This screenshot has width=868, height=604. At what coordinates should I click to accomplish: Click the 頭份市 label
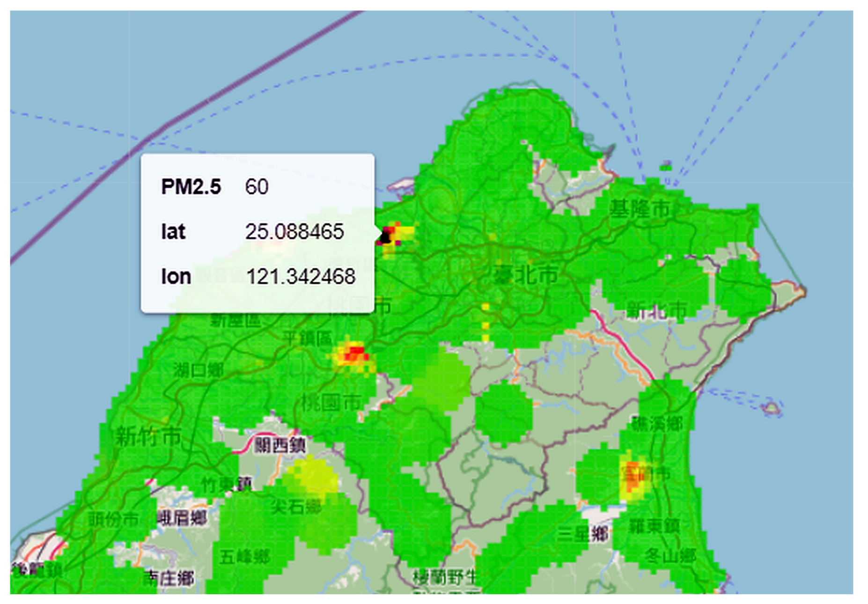click(x=114, y=519)
